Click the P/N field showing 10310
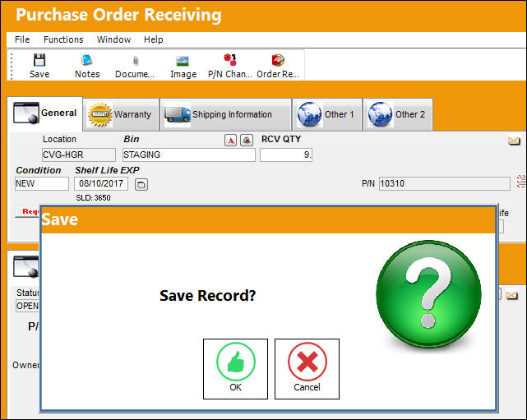This screenshot has height=420, width=527. tap(445, 184)
